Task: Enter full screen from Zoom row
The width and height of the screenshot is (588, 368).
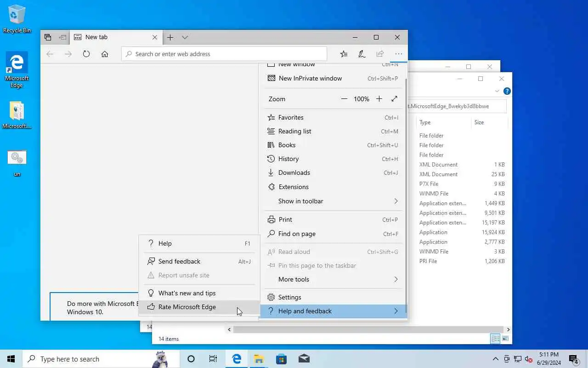Action: coord(394,99)
